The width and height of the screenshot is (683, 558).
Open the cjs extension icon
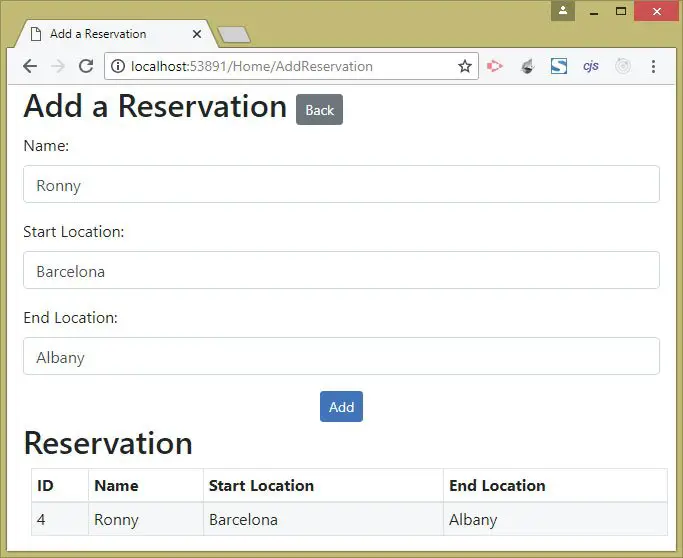pos(591,66)
